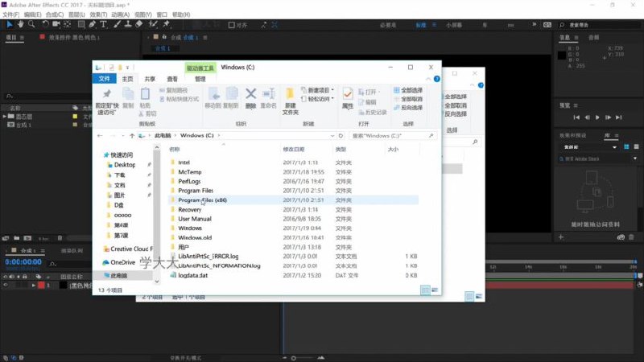Click First Frame button in Preview panel
Screen dimensions: 644x362
576,117
